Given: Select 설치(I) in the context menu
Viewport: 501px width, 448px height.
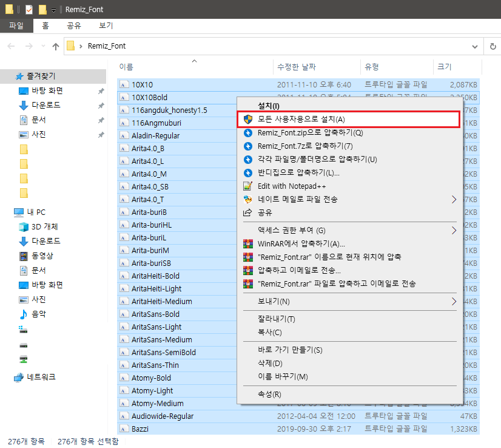Looking at the screenshot, I should (x=269, y=106).
